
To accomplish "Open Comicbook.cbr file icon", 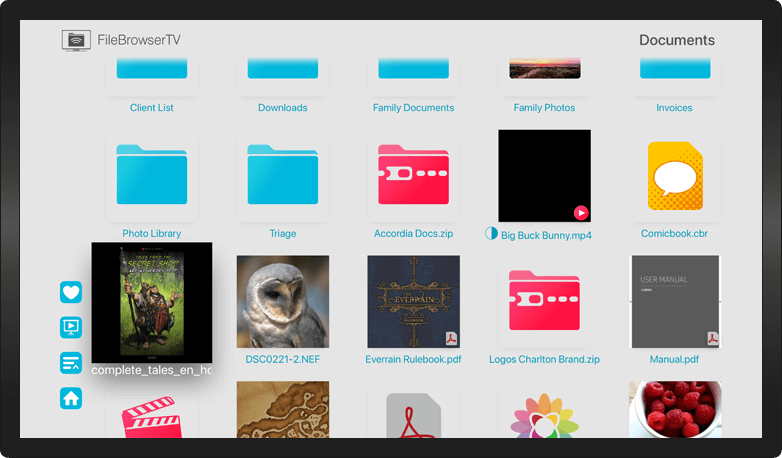I will 674,175.
